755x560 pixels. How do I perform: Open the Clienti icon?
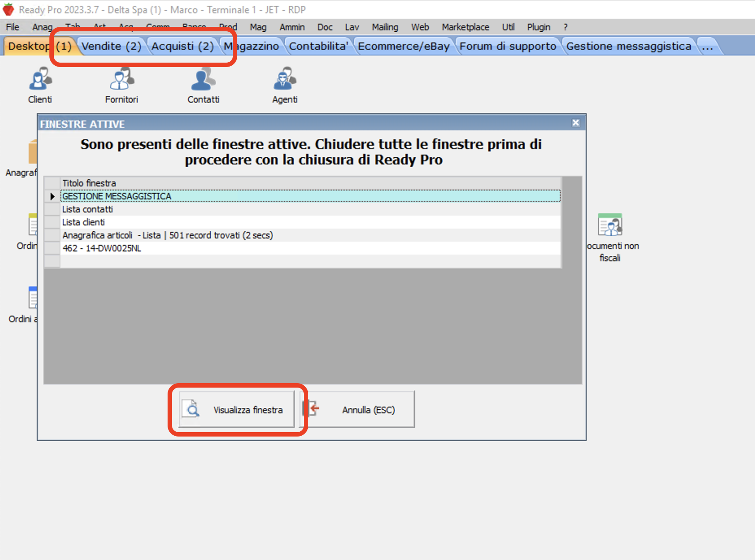point(40,86)
